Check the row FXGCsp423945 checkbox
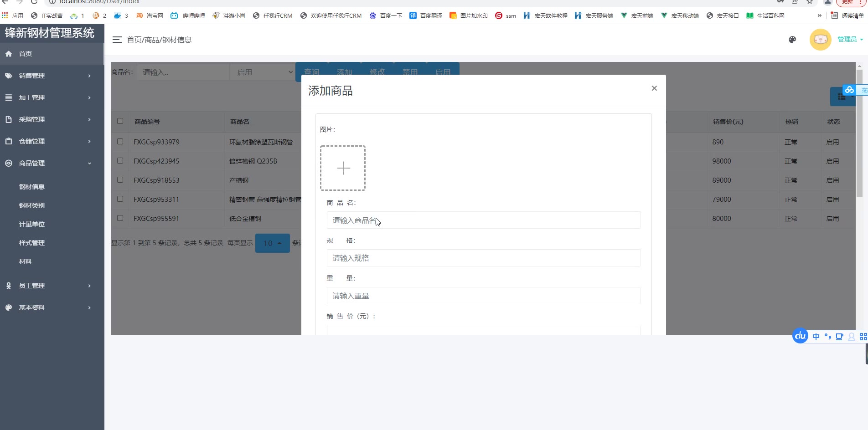This screenshot has height=430, width=868. (x=120, y=161)
